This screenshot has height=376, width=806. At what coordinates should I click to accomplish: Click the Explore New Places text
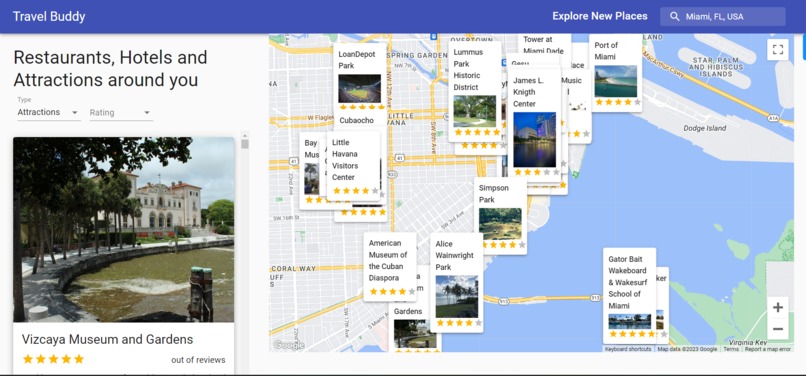pos(600,16)
